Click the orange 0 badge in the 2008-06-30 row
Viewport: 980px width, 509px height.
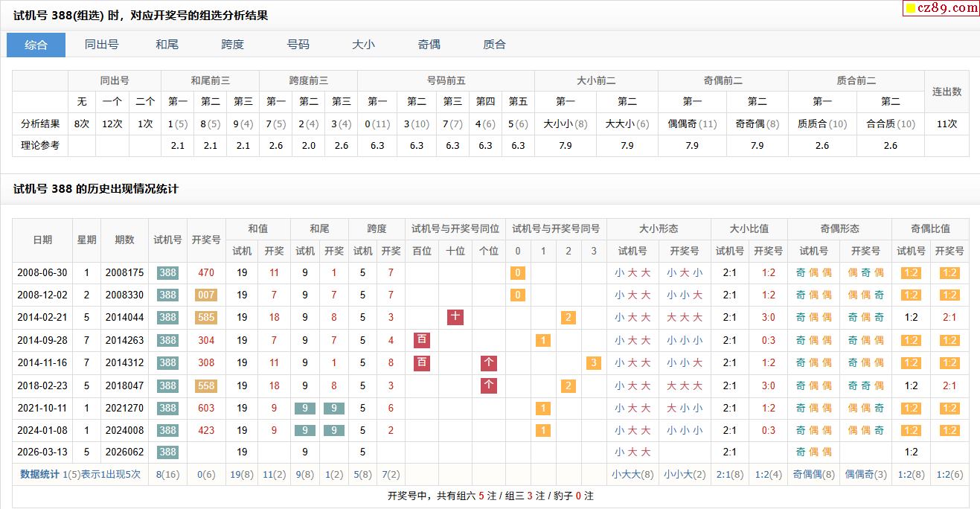[518, 273]
